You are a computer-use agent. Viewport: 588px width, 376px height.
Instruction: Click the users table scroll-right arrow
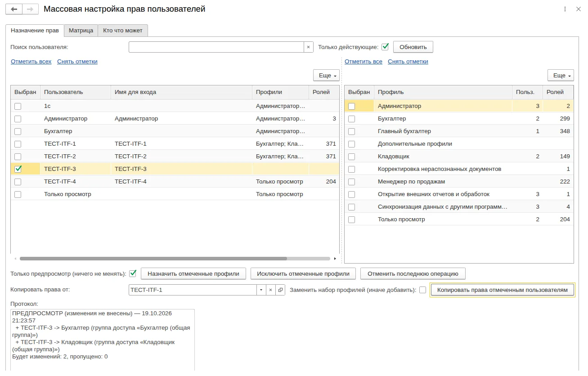click(x=335, y=259)
